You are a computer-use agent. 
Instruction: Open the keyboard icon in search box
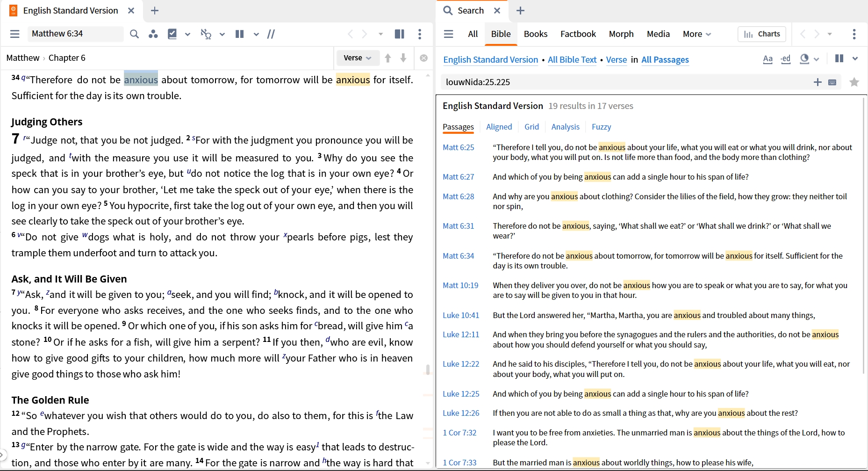coord(832,82)
